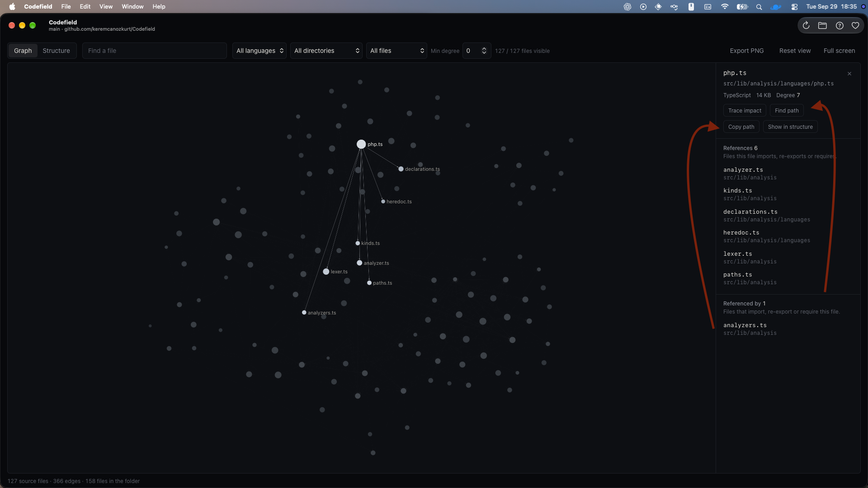
Task: Open the All directories dropdown
Action: pyautogui.click(x=326, y=51)
